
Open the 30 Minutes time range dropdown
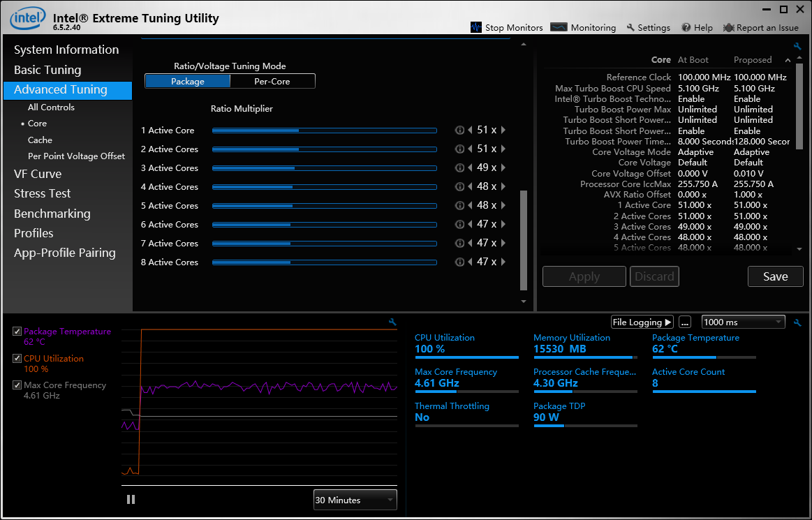(355, 500)
